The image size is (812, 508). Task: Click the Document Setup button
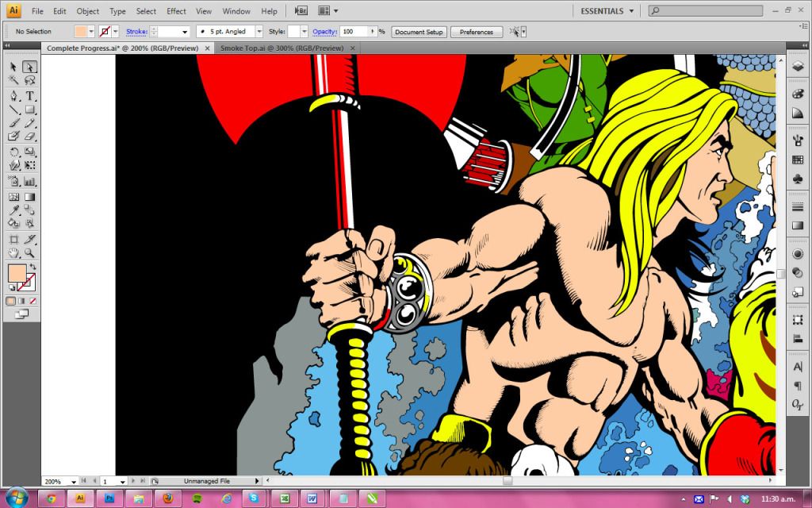tap(419, 32)
